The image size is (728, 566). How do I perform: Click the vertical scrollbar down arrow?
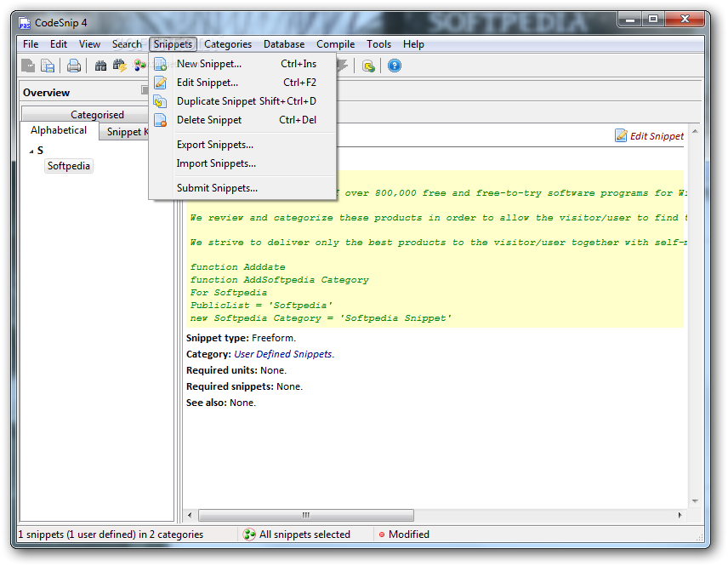pyautogui.click(x=695, y=501)
